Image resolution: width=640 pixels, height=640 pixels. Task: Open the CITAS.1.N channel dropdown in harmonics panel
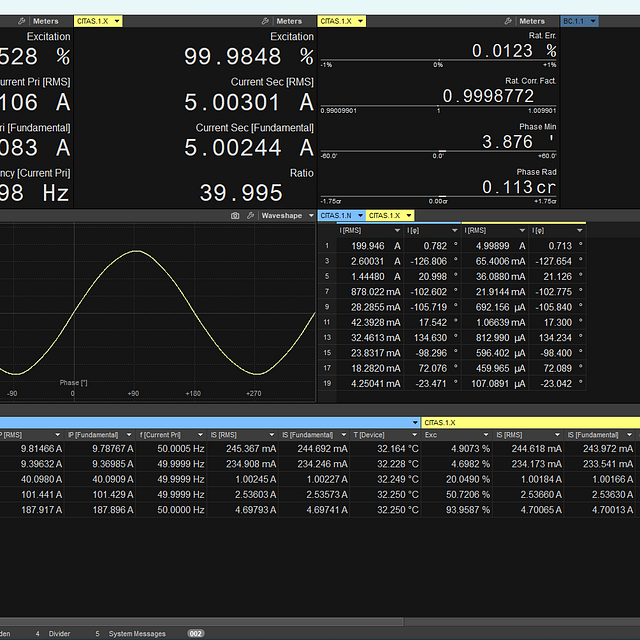click(x=341, y=215)
